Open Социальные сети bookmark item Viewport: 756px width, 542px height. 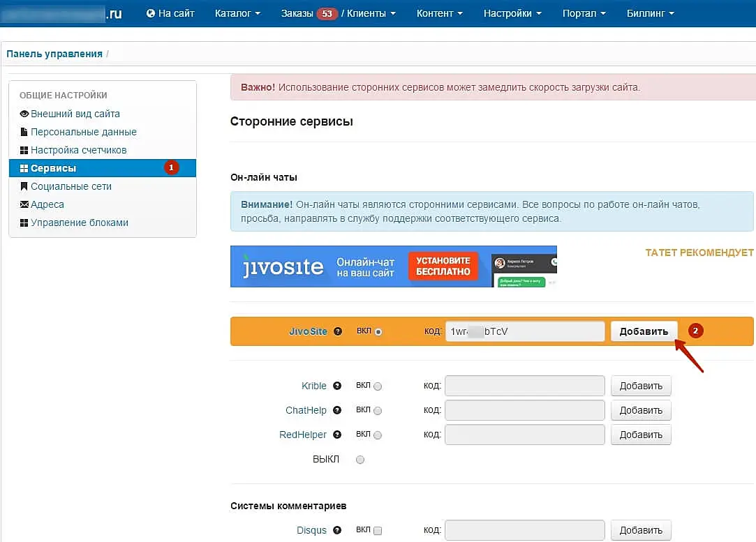[x=71, y=186]
